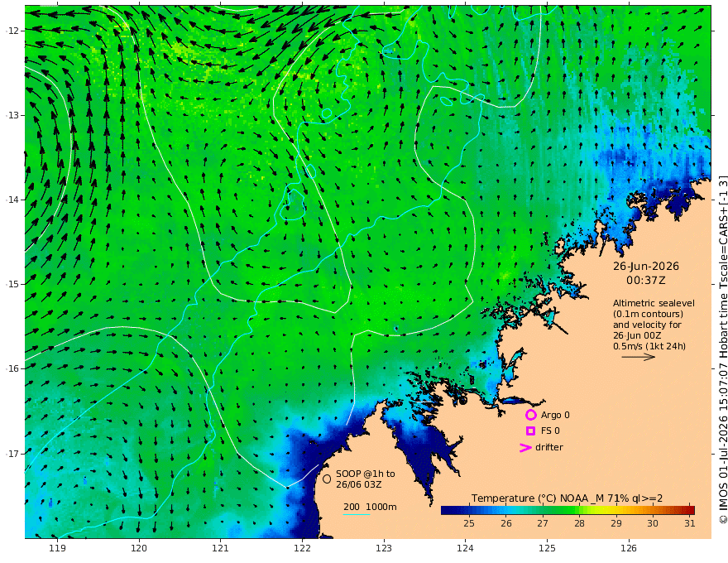Click the Temperature NOAA colorbar title
The height and width of the screenshot is (563, 728).
[567, 498]
